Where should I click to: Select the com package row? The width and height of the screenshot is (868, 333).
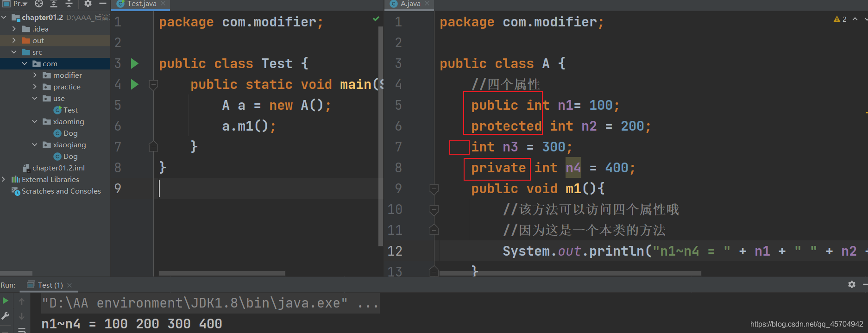[55, 64]
